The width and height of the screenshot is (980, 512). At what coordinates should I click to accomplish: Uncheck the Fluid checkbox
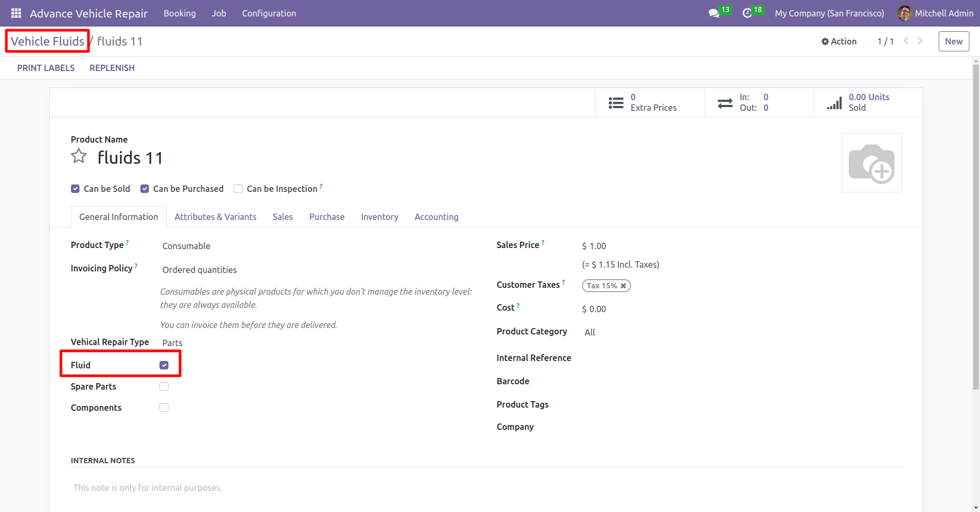pyautogui.click(x=164, y=365)
